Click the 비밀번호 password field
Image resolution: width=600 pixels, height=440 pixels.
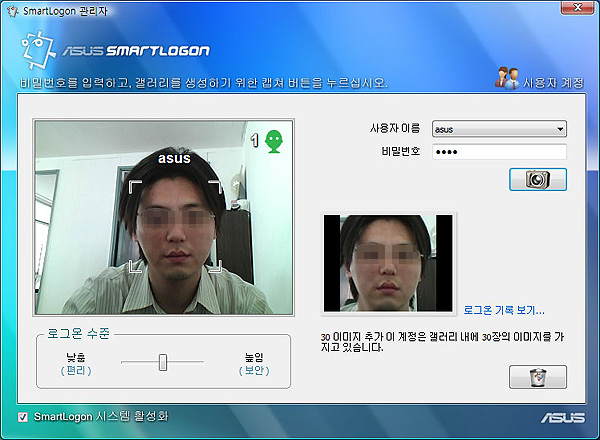[499, 152]
